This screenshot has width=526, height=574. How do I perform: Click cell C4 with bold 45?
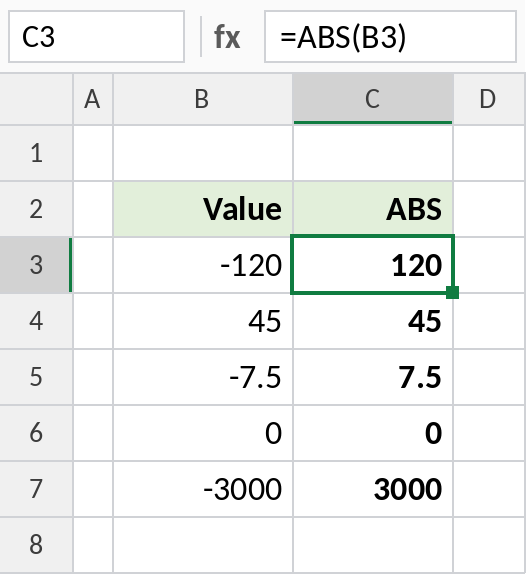click(x=373, y=321)
